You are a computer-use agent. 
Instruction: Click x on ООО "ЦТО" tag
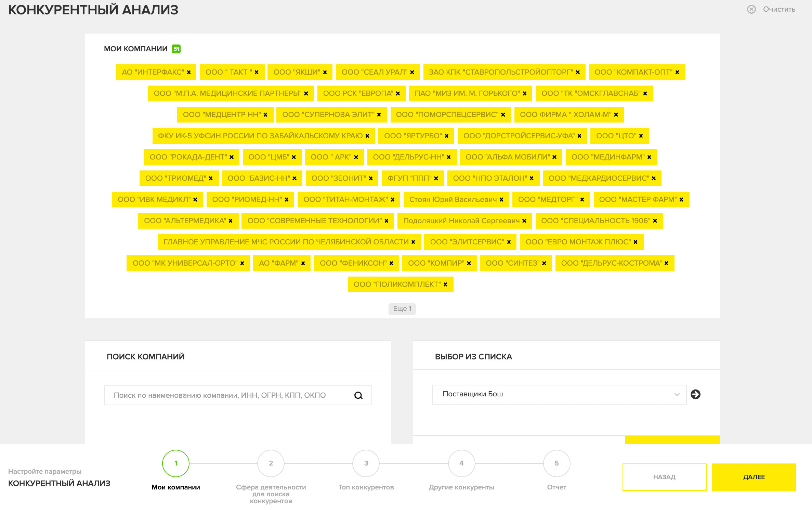coord(641,136)
